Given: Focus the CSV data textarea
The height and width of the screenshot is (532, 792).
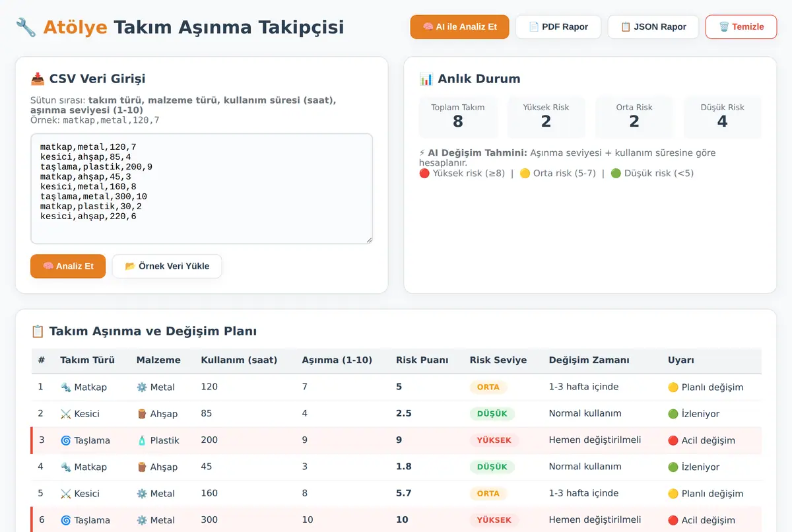Looking at the screenshot, I should point(201,189).
